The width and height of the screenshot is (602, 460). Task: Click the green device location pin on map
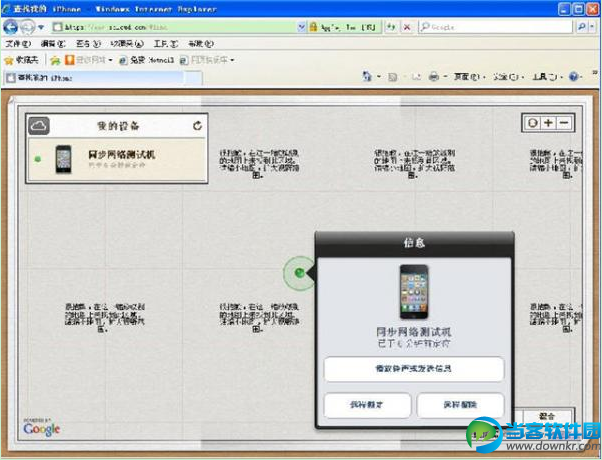click(x=299, y=273)
